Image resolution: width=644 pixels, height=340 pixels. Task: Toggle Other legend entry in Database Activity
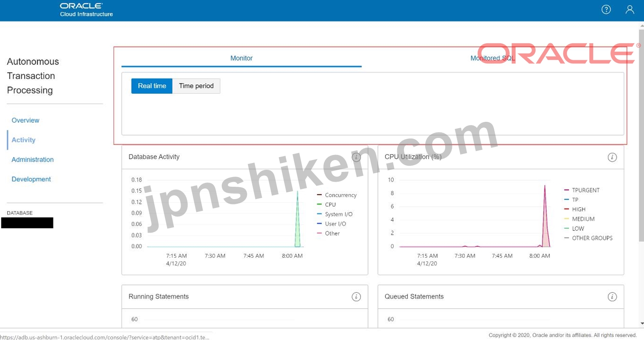click(x=329, y=233)
